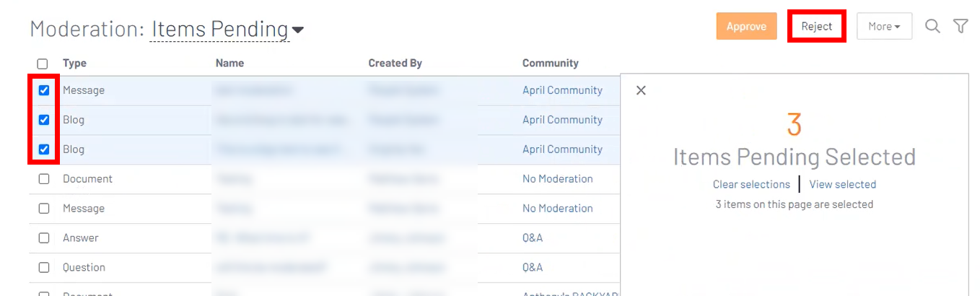980x296 pixels.
Task: Open the filter funnel icon
Action: pos(961,27)
